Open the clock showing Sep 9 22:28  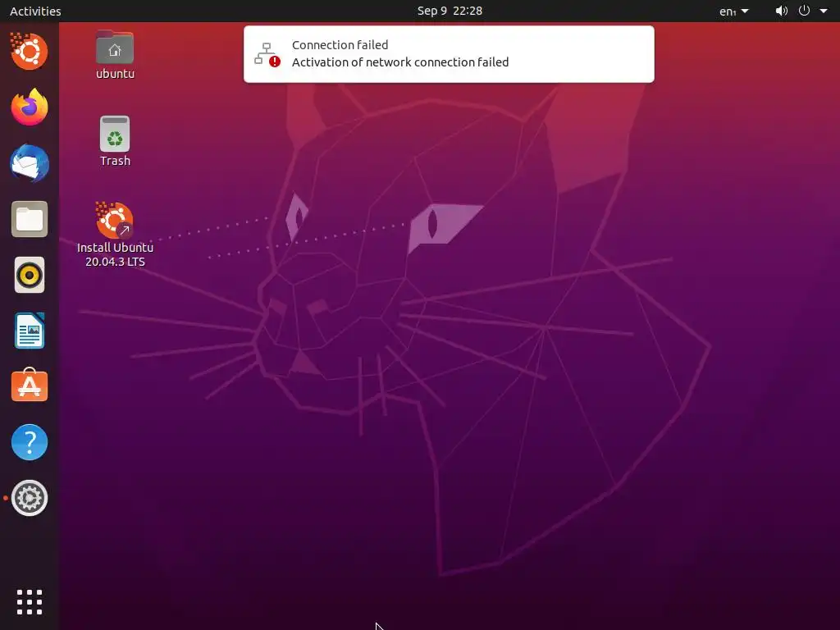tap(450, 11)
